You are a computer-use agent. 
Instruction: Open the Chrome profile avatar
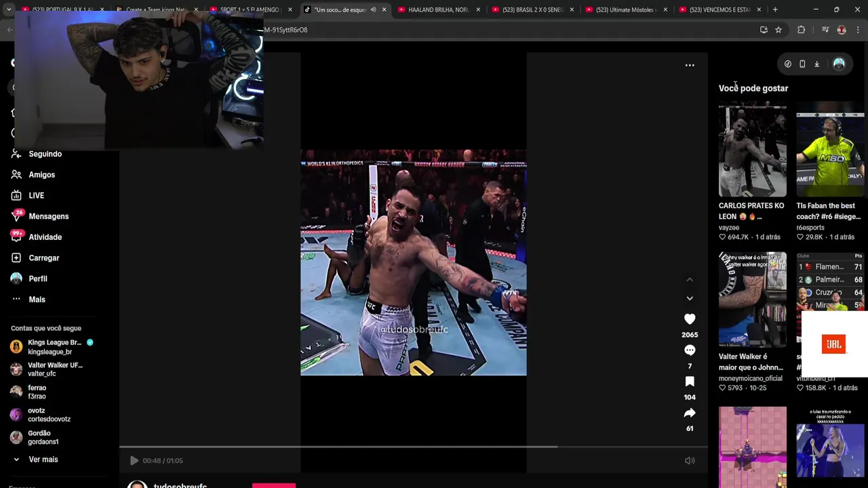[842, 30]
